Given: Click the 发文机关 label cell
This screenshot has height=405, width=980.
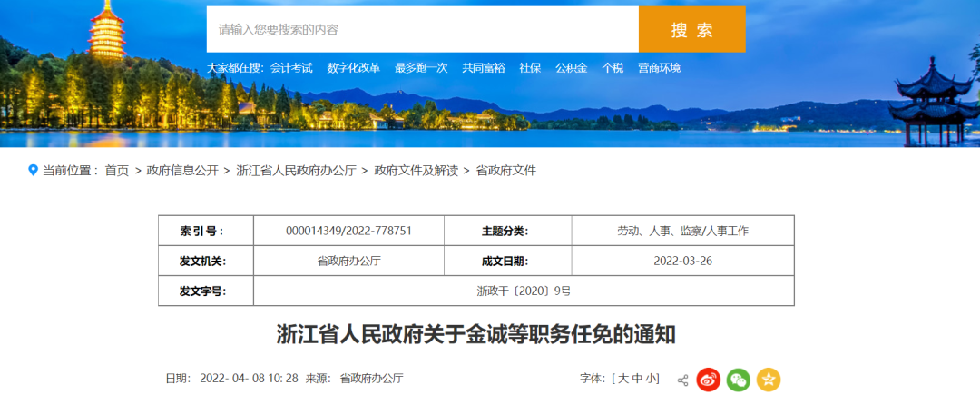Looking at the screenshot, I should 206,261.
